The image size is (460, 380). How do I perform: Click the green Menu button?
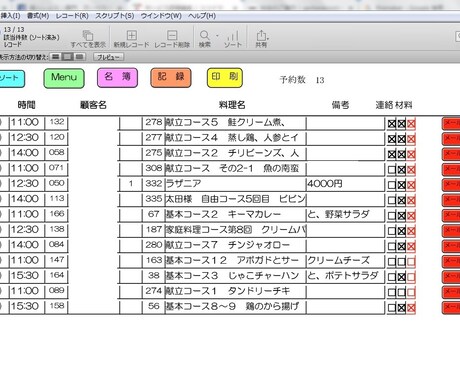(x=64, y=78)
